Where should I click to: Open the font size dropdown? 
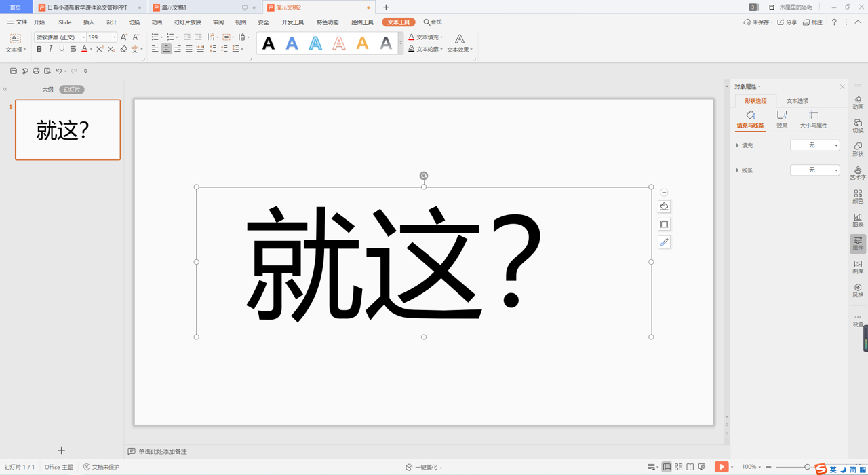pyautogui.click(x=114, y=37)
